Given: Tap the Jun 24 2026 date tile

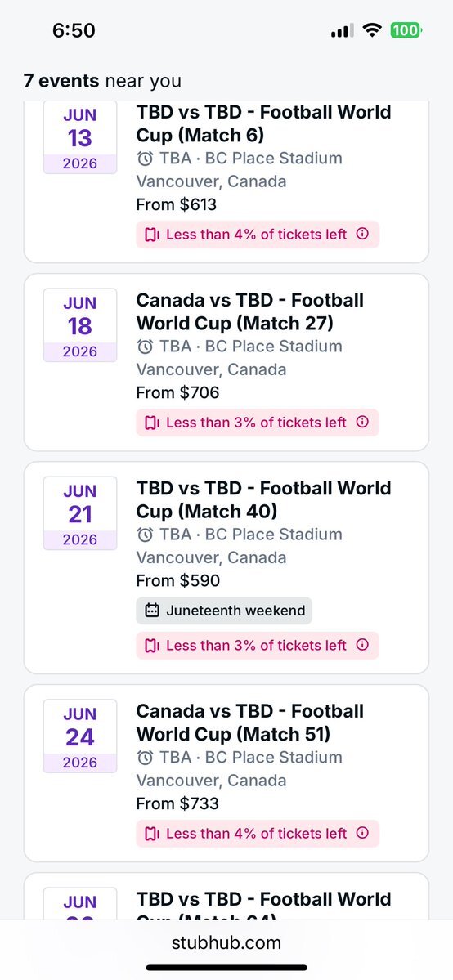Looking at the screenshot, I should click(x=80, y=736).
